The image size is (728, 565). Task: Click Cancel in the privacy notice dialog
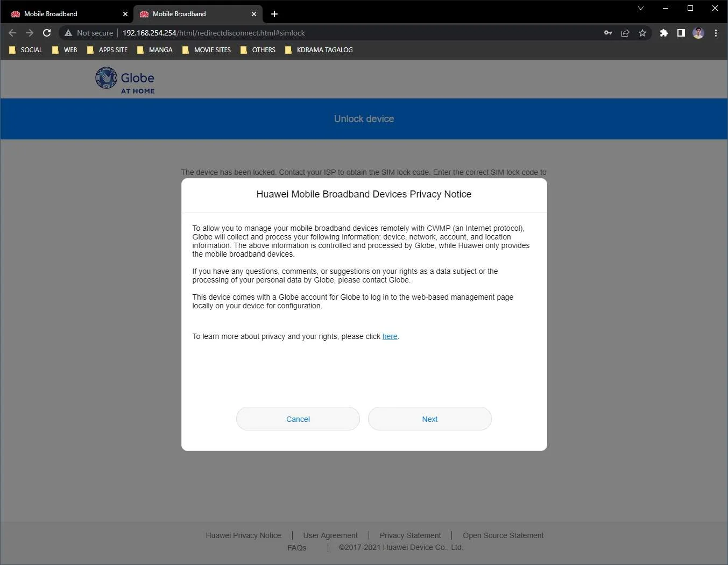pyautogui.click(x=298, y=419)
